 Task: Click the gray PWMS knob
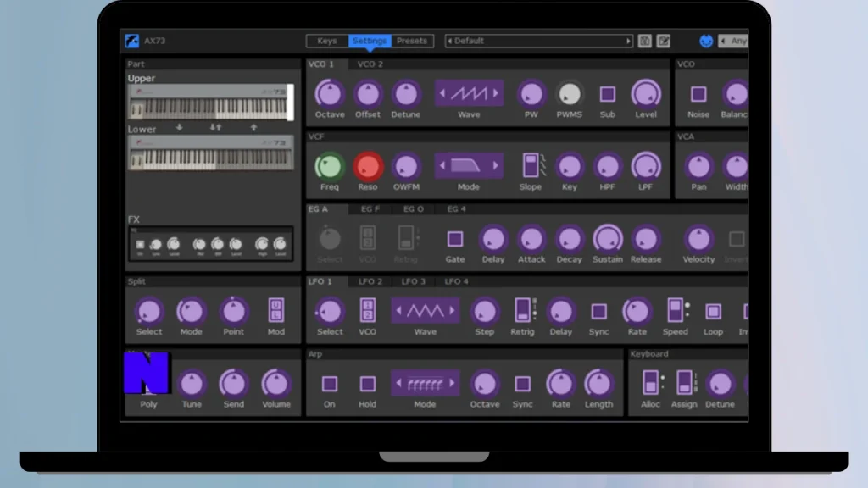click(569, 93)
